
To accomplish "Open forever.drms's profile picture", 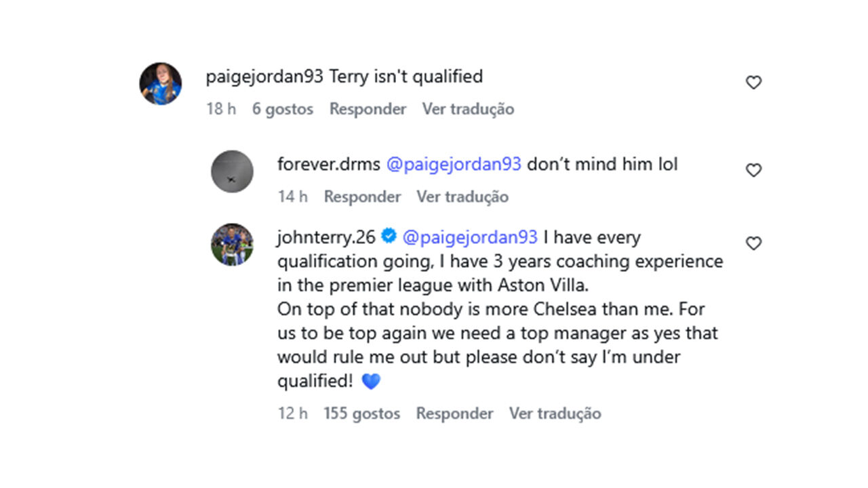I will (x=232, y=171).
